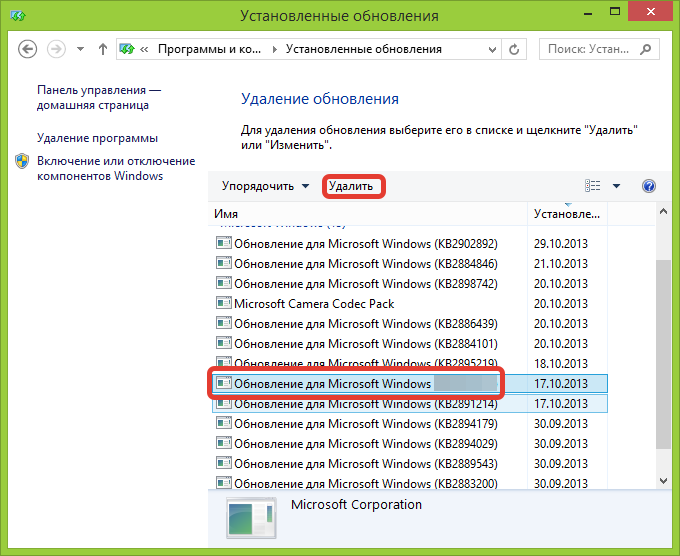Image resolution: width=680 pixels, height=556 pixels.
Task: Open the Help question mark icon
Action: pyautogui.click(x=649, y=186)
